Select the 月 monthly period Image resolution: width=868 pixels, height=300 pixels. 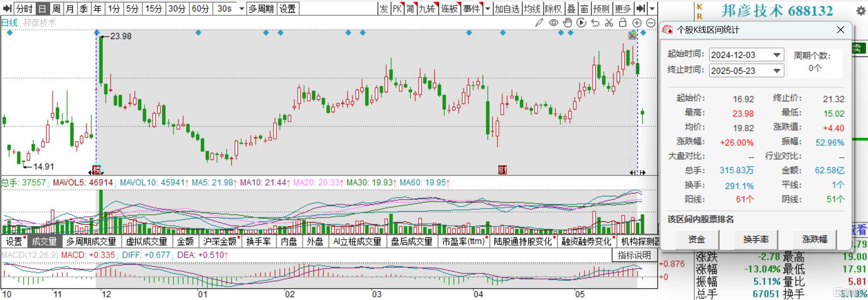[70, 9]
